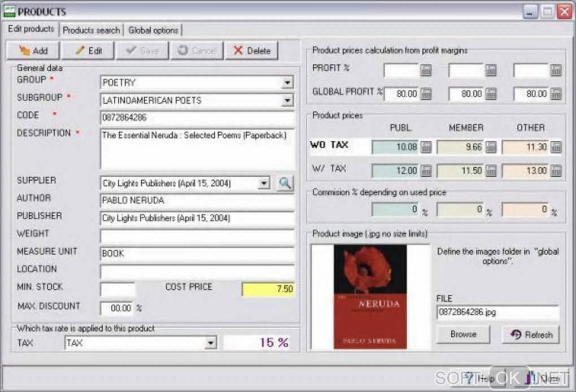Expand the GROUP dropdown showing POETRY

[287, 82]
